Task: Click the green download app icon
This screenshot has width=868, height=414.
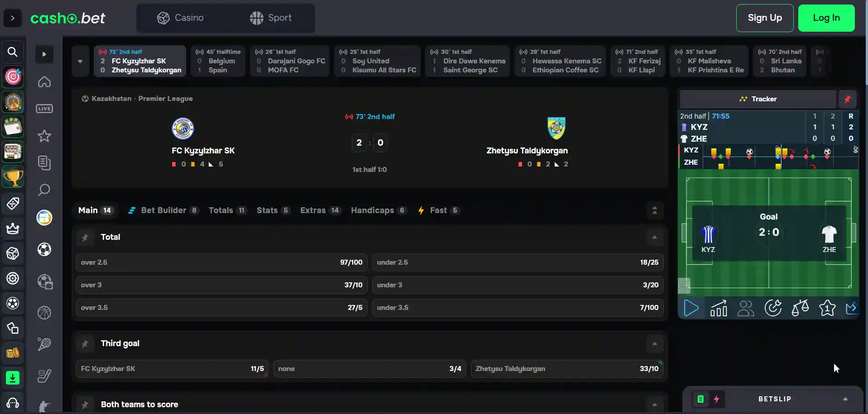Action: click(13, 377)
